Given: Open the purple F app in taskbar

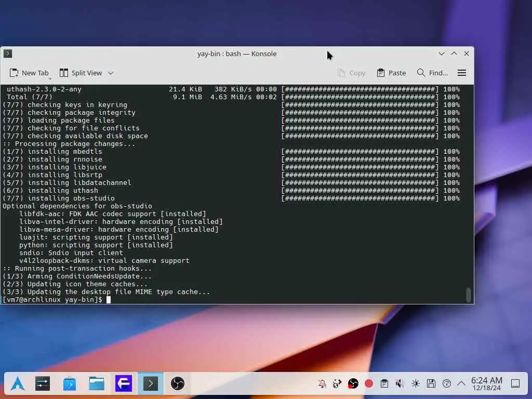Looking at the screenshot, I should (124, 384).
